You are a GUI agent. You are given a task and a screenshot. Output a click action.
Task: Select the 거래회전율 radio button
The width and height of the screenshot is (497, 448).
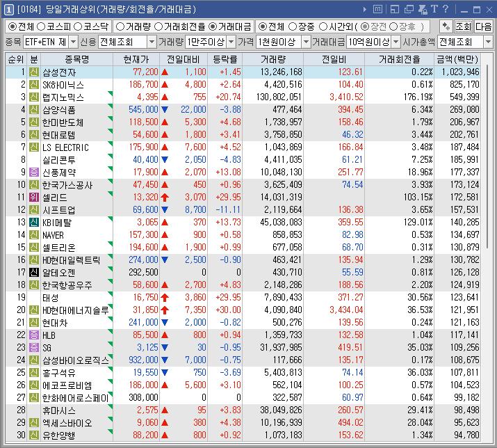pyautogui.click(x=158, y=26)
